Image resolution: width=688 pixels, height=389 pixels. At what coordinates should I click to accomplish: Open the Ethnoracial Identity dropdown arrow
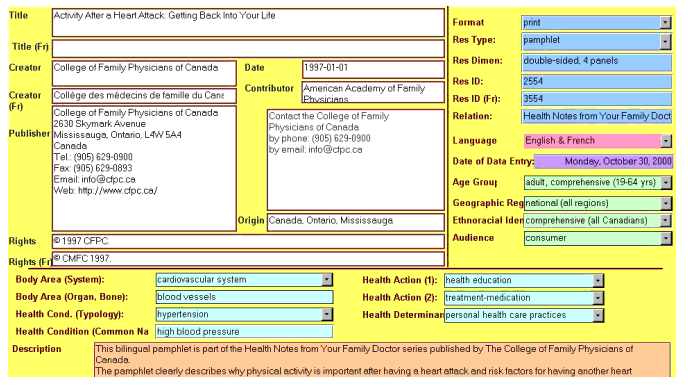point(666,220)
